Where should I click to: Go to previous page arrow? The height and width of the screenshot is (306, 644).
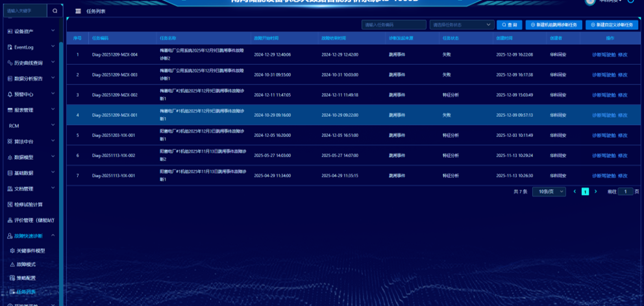(575, 192)
